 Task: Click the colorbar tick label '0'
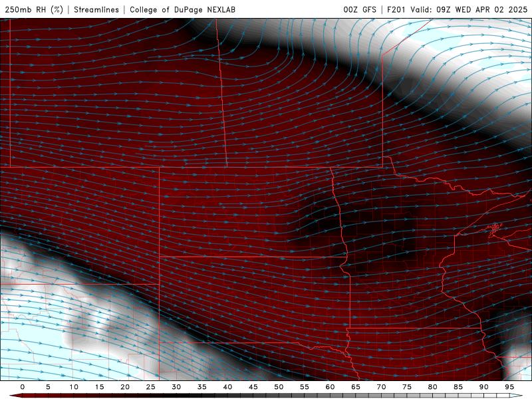tap(23, 387)
